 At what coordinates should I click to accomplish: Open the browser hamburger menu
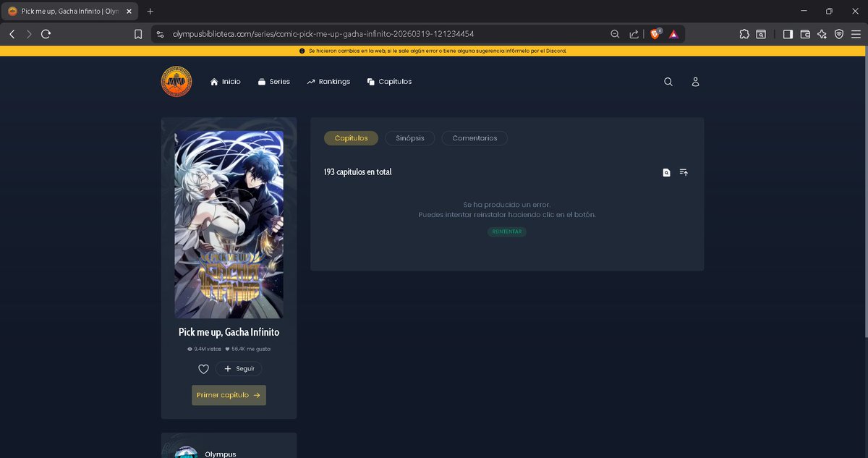point(856,34)
